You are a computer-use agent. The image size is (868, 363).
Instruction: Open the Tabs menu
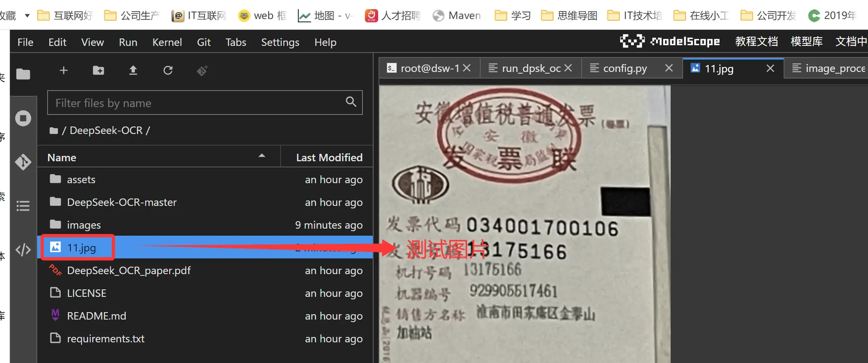pyautogui.click(x=236, y=42)
